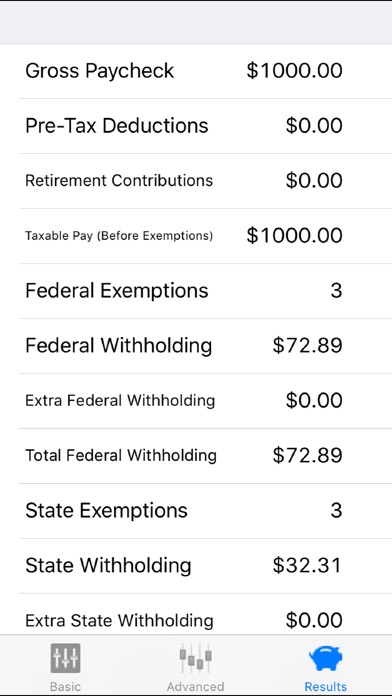Select the Results tab label
This screenshot has width=392, height=696.
325,686
